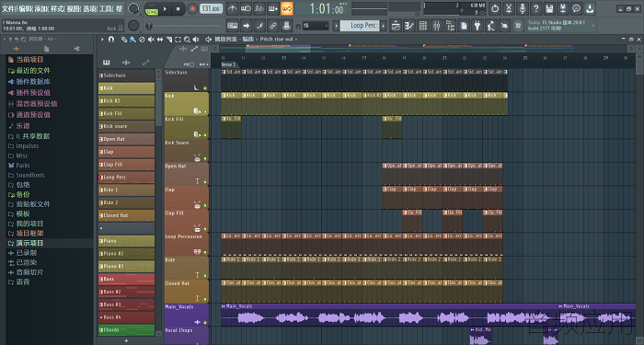Click the transport Stop button
The width and height of the screenshot is (644, 345).
178,8
